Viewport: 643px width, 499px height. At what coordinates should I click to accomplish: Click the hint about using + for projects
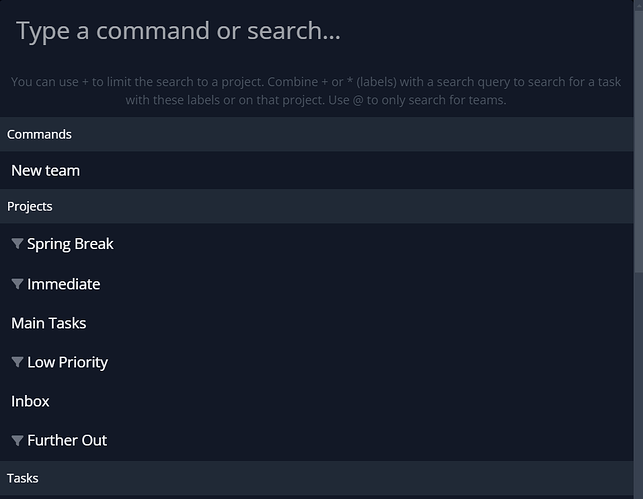point(150,82)
